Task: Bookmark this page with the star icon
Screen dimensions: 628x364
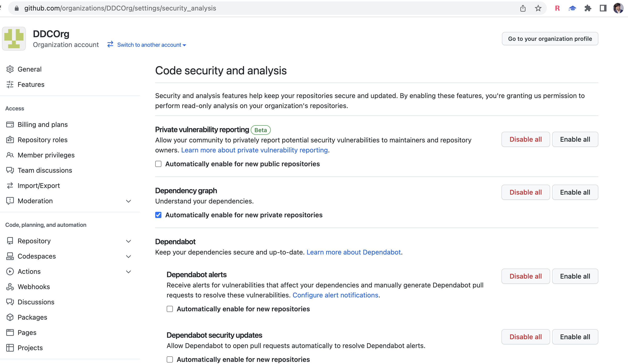Action: (538, 8)
